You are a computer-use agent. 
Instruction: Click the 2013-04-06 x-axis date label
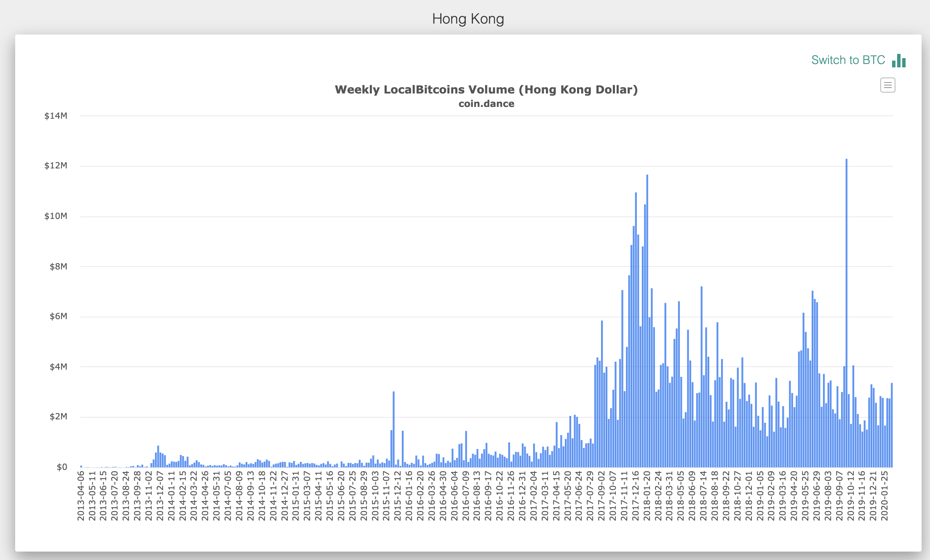(x=81, y=496)
